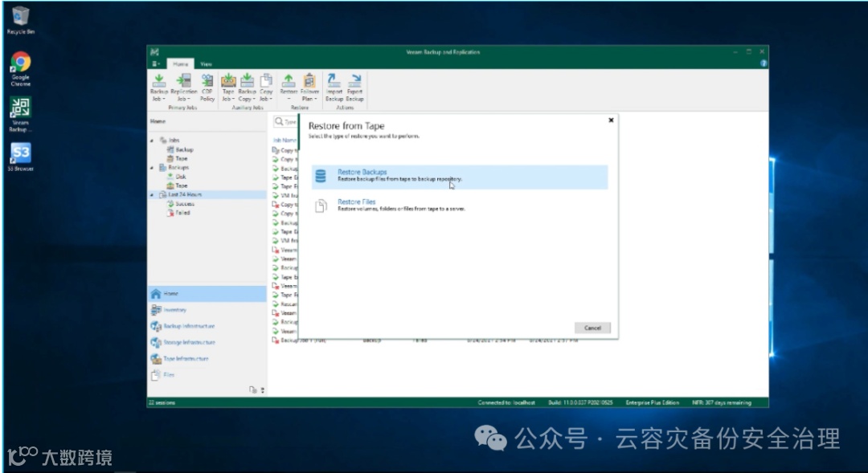Switch to the Home ribbon tab

coord(181,64)
